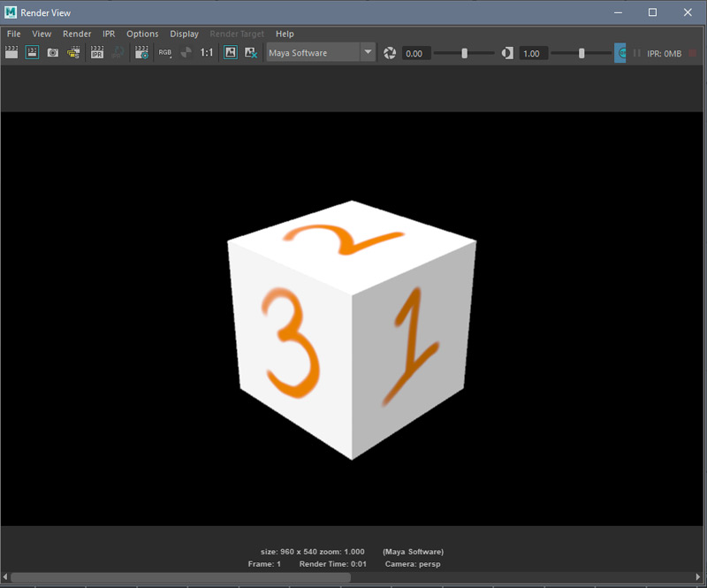Click the RGB display channels icon
The image size is (707, 588).
[x=165, y=53]
